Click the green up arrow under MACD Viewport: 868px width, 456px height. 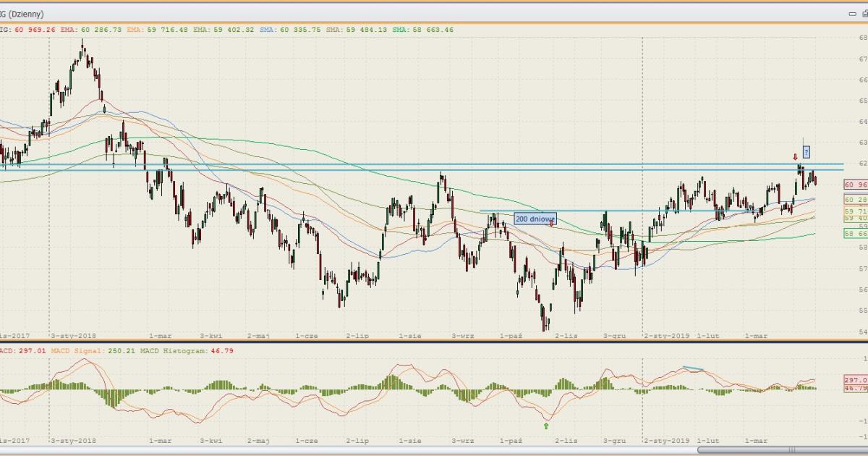pos(546,426)
